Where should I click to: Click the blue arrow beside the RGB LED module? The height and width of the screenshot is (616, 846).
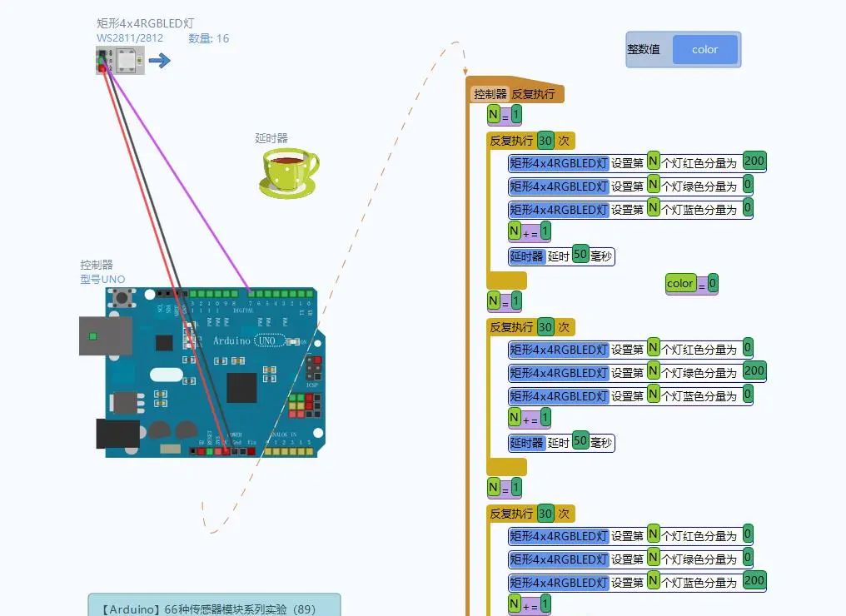tap(160, 60)
